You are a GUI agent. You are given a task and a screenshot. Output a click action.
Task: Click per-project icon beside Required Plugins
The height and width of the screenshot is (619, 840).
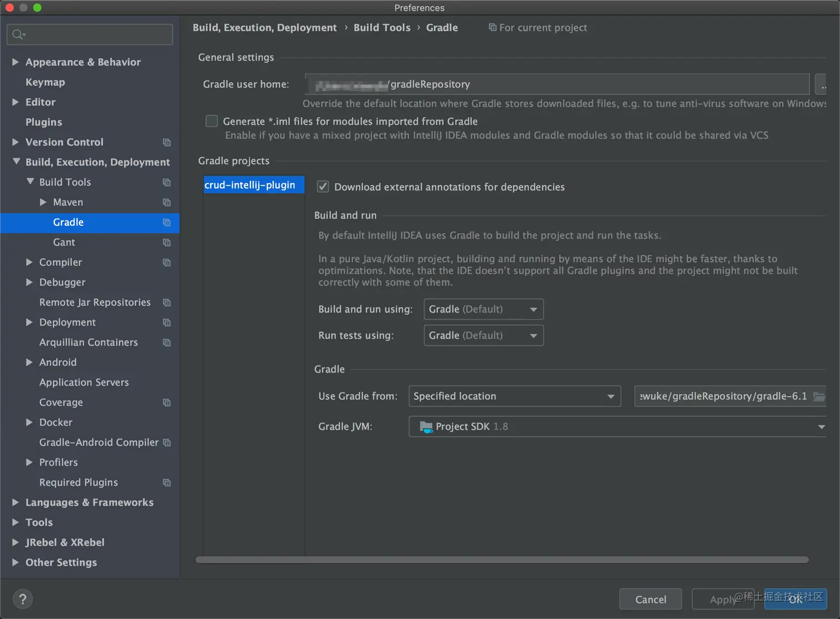167,483
